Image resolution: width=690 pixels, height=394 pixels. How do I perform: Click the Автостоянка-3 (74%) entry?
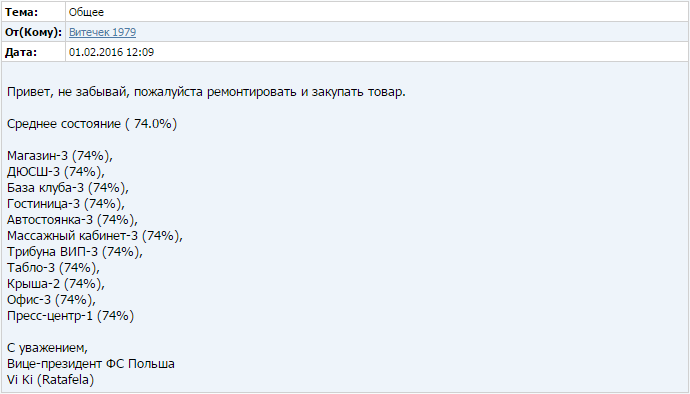point(72,220)
